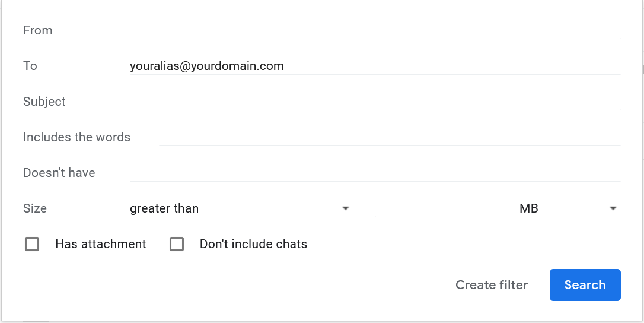Click the 'Has attachment' label text
Screen dimensions: 644x323
pyautogui.click(x=100, y=244)
